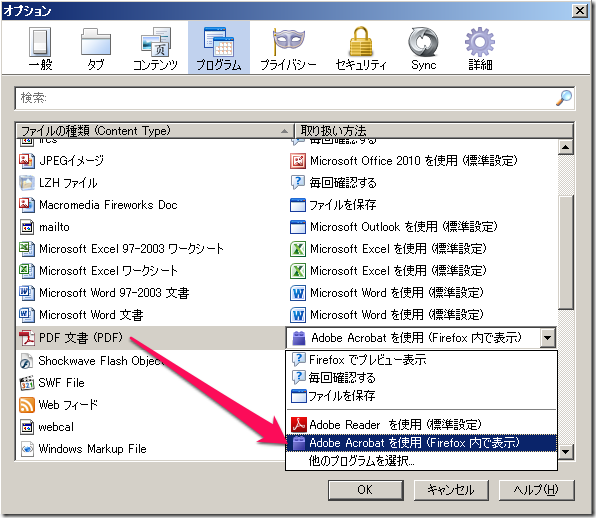The image size is (596, 518).
Task: Click the キャンセル button
Action: 451,490
